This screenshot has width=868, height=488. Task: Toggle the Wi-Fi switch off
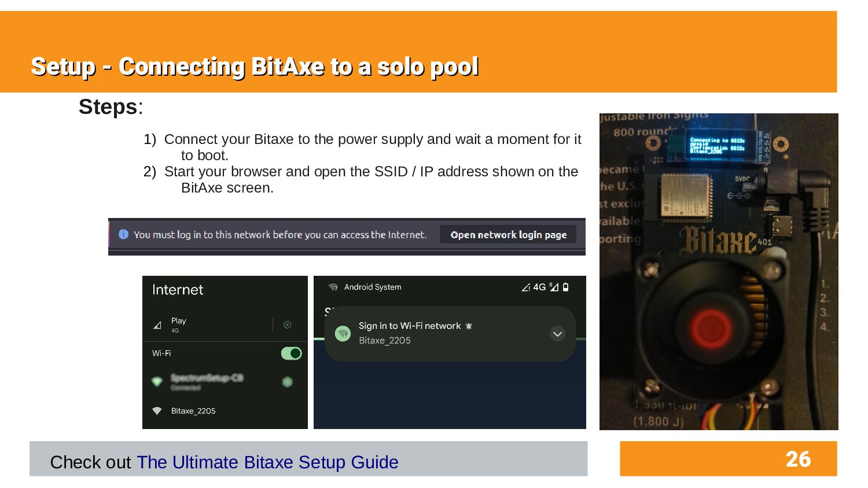click(291, 353)
